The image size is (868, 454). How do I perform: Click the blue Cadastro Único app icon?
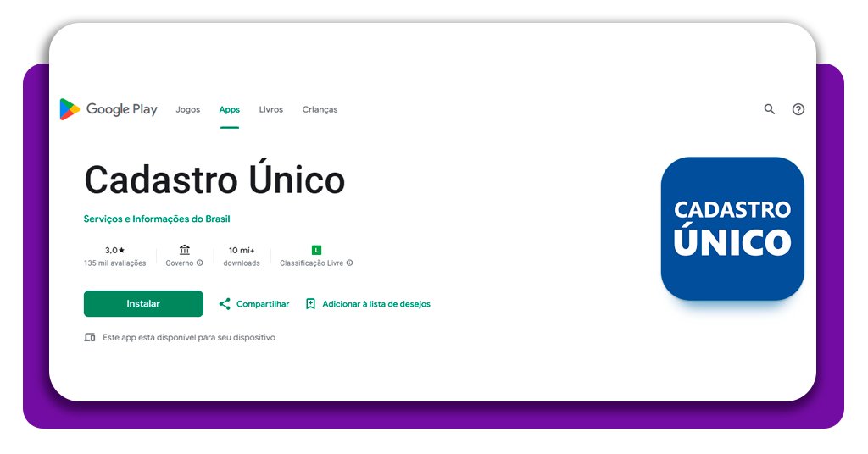tap(732, 229)
